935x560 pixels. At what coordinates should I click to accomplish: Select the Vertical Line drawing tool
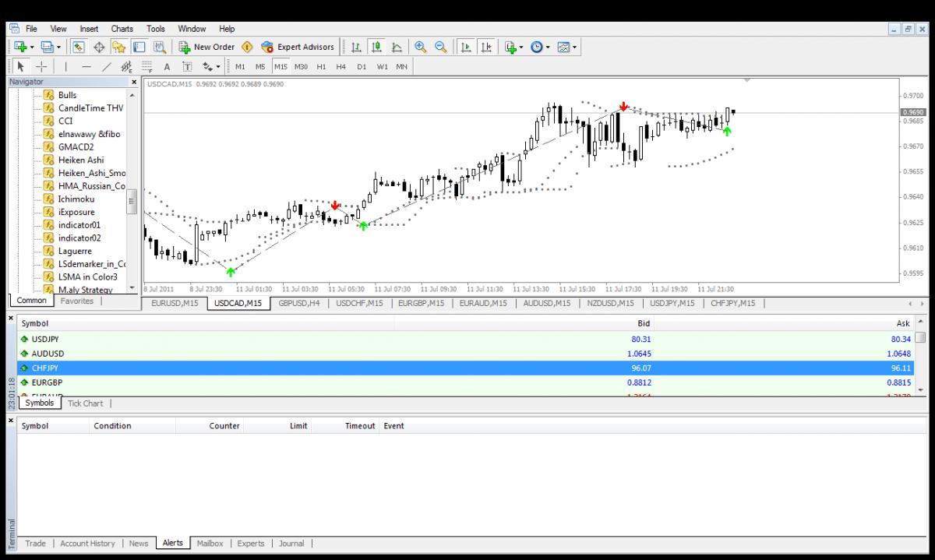click(65, 67)
